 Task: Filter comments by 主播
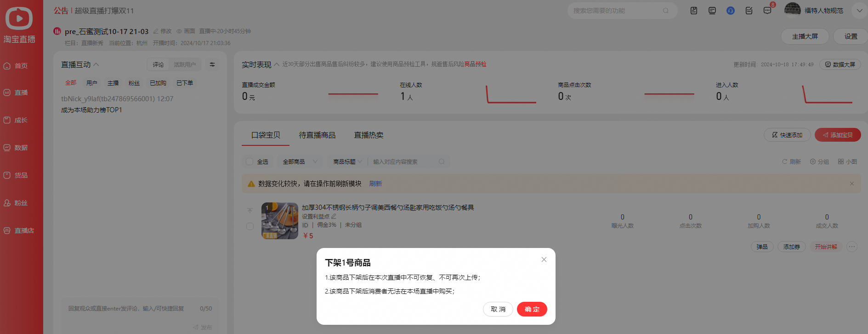point(113,83)
